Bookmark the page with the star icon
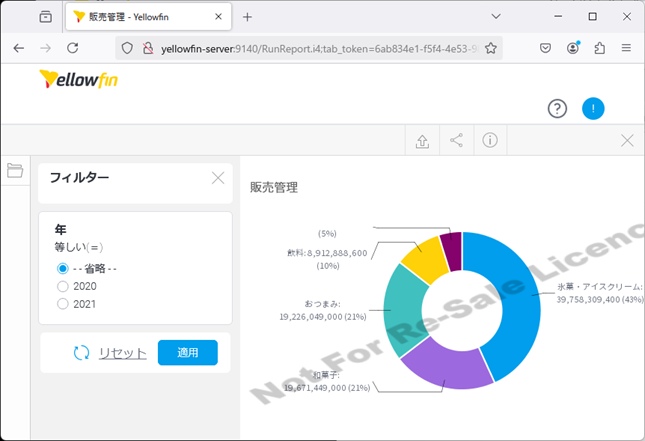Viewport: 645px width, 441px height. (x=490, y=49)
